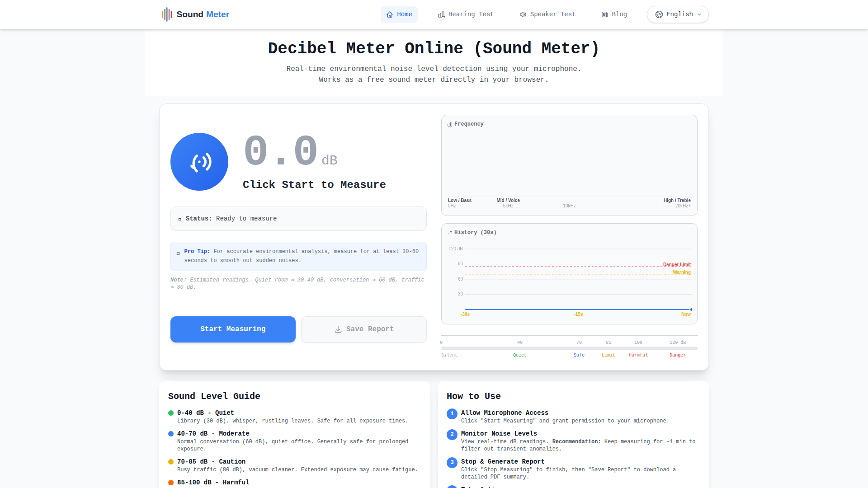
Task: Click the download icon on Save Report
Action: tap(338, 329)
